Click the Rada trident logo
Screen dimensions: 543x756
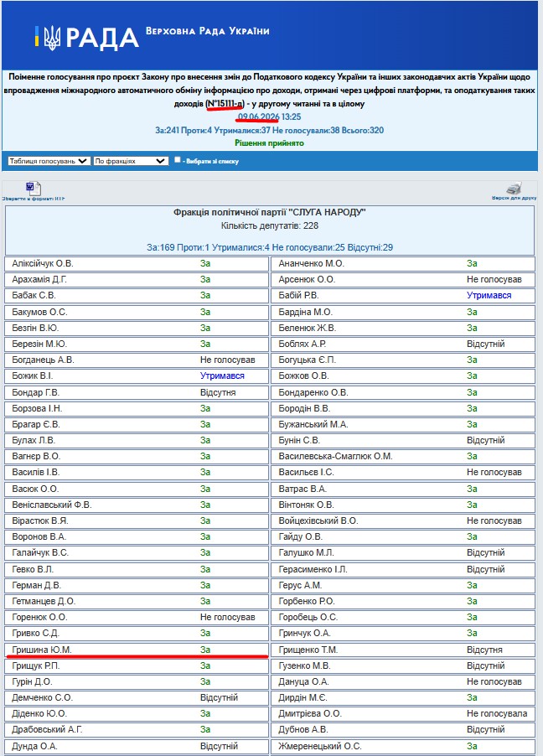click(x=53, y=38)
